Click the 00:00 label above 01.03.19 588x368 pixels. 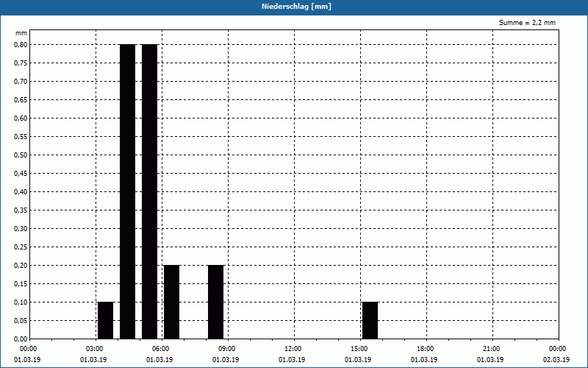29,349
